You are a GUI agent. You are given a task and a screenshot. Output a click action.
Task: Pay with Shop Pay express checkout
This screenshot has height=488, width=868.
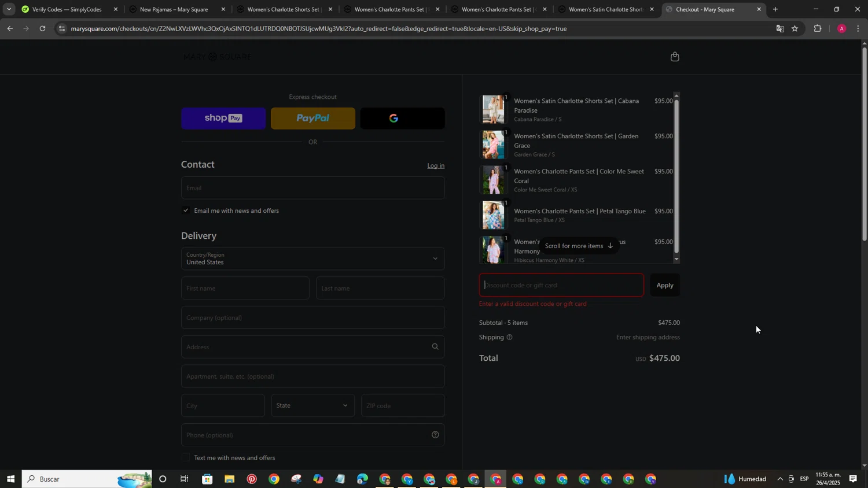(223, 119)
